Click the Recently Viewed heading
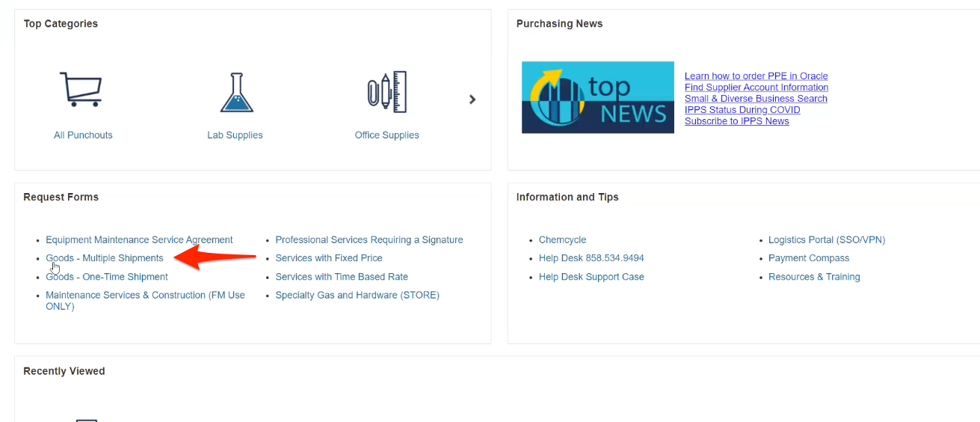Viewport: 980px width, 422px height. (x=64, y=371)
